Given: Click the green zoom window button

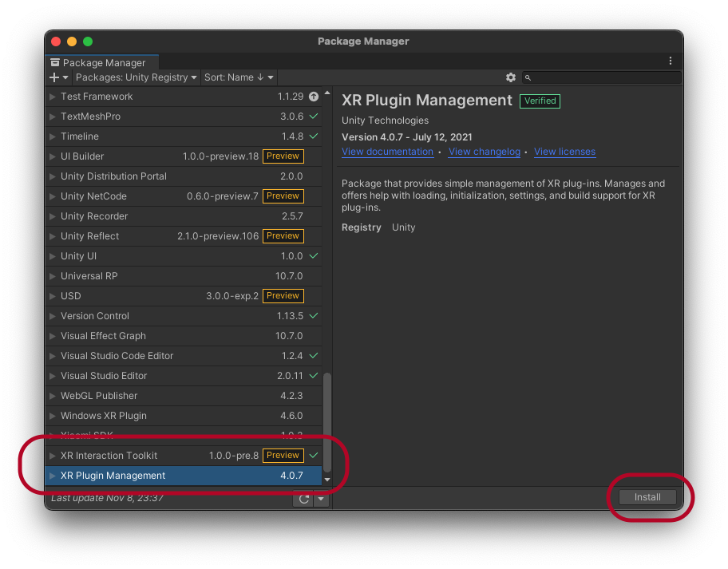Looking at the screenshot, I should coord(88,41).
